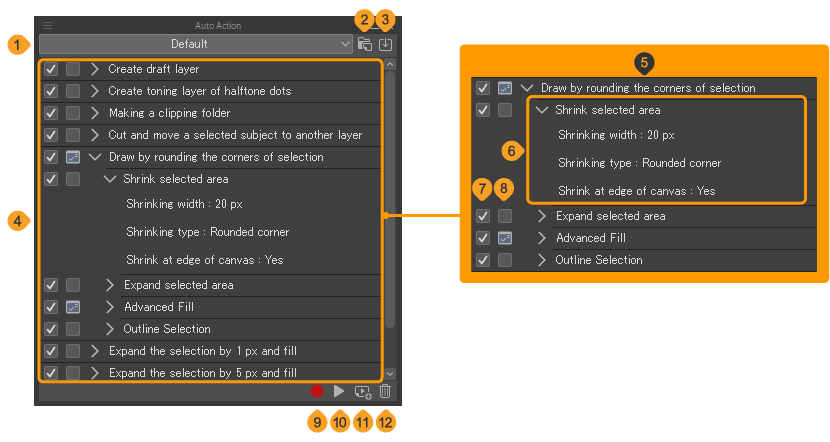The width and height of the screenshot is (830, 442).
Task: Uncheck the Making a clipping folder checkbox
Action: coord(51,113)
